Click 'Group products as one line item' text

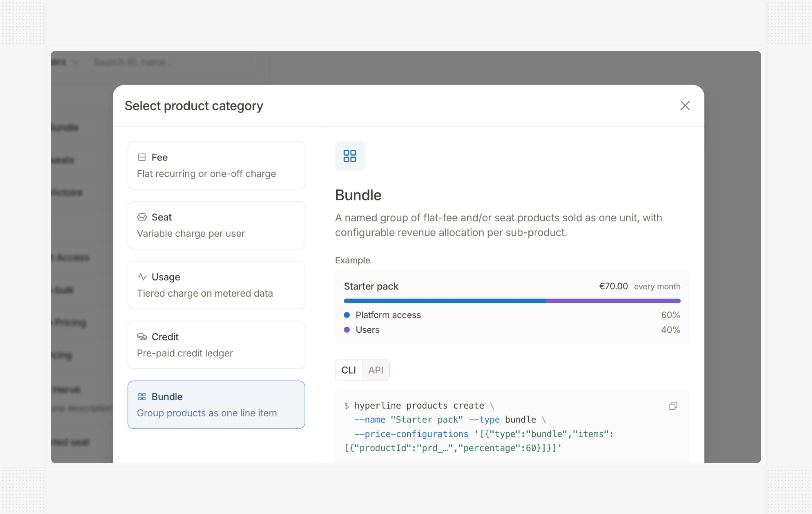click(207, 413)
